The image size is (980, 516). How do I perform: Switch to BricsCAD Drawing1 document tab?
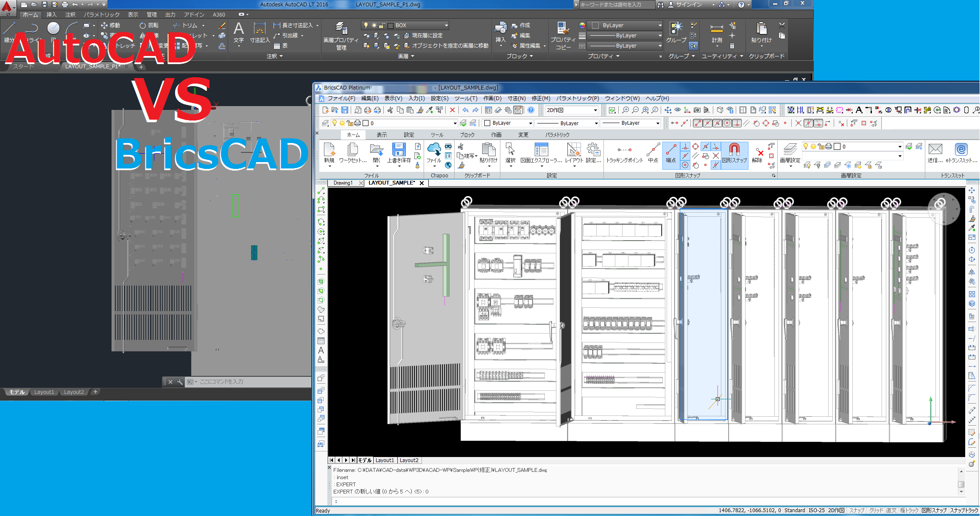click(x=343, y=183)
